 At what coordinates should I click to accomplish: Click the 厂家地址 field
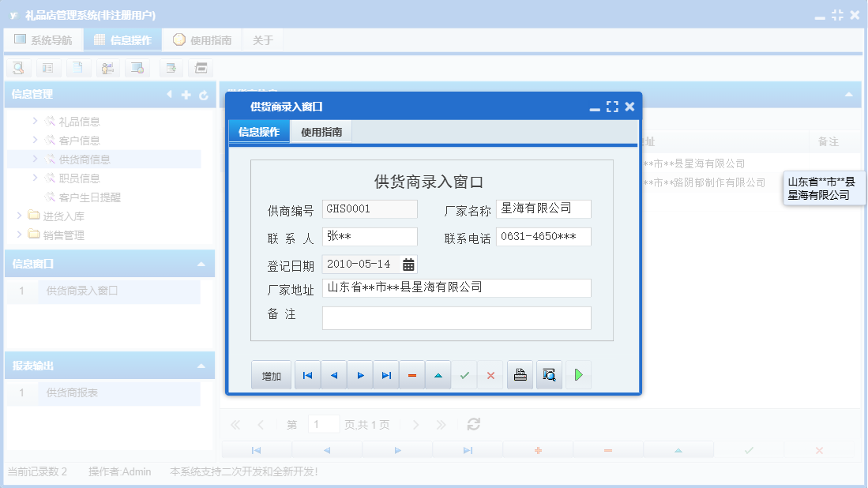[x=457, y=287]
